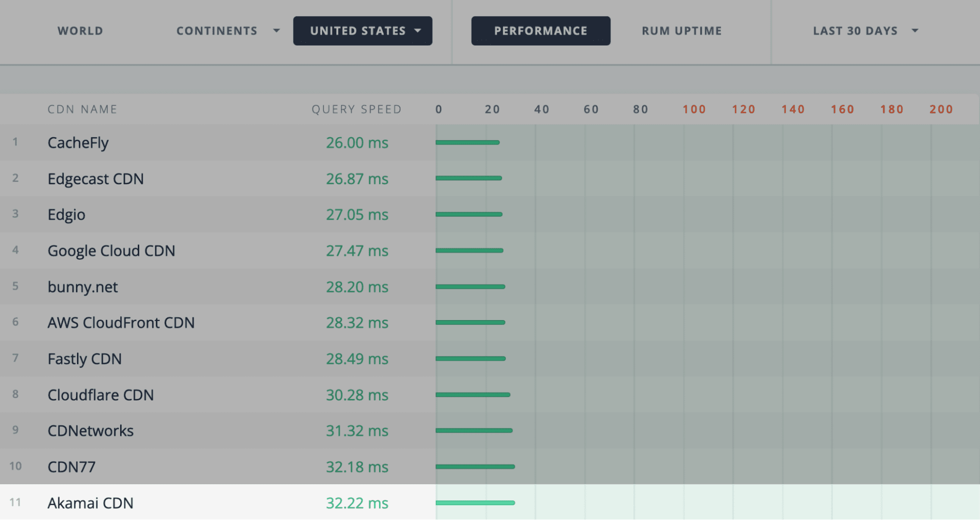Open the AWS CloudFront CDN entry
This screenshot has width=980, height=520.
point(121,323)
